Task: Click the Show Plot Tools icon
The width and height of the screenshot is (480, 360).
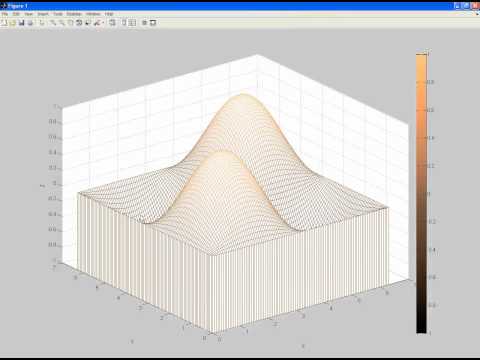Action: pyautogui.click(x=153, y=23)
